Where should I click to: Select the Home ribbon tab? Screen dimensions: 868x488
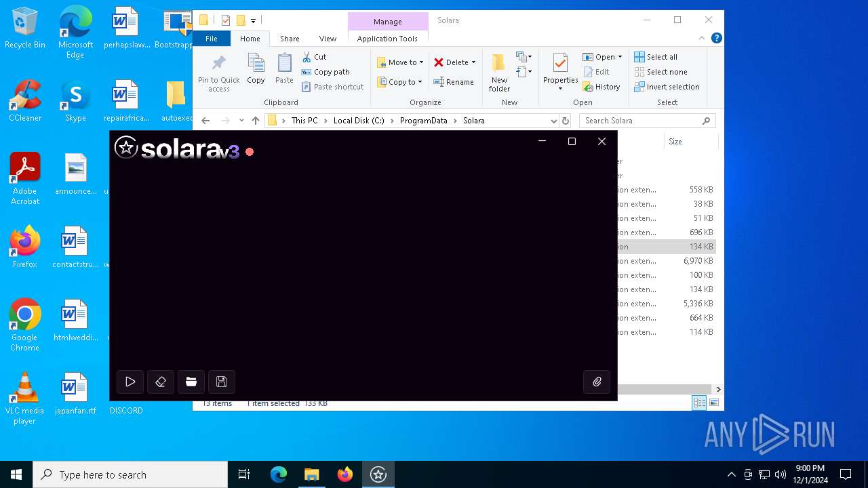[x=250, y=39]
